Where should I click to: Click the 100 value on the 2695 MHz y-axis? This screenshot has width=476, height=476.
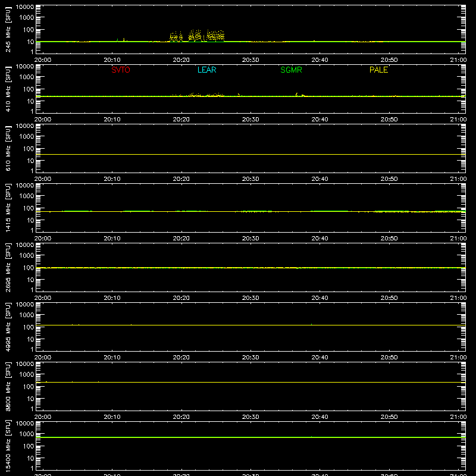[29, 267]
